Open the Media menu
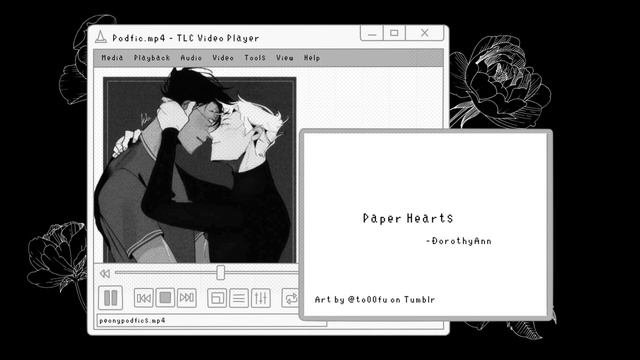640x360 pixels. click(x=112, y=58)
